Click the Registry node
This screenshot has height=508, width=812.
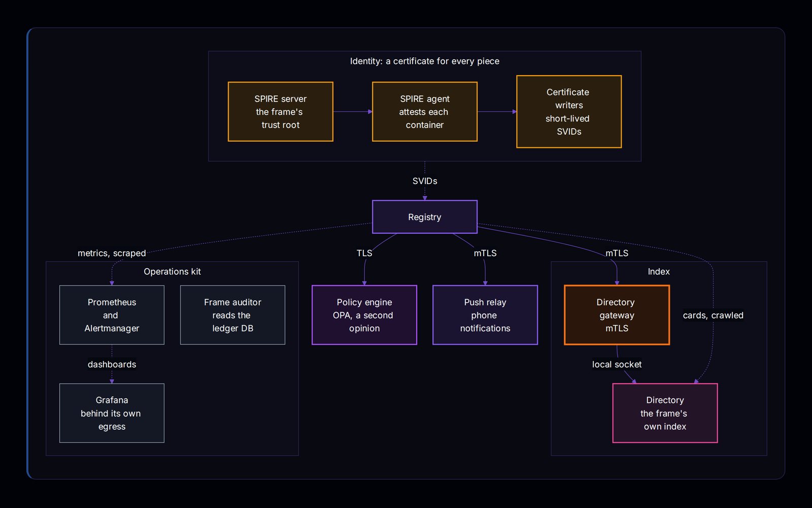pos(425,217)
